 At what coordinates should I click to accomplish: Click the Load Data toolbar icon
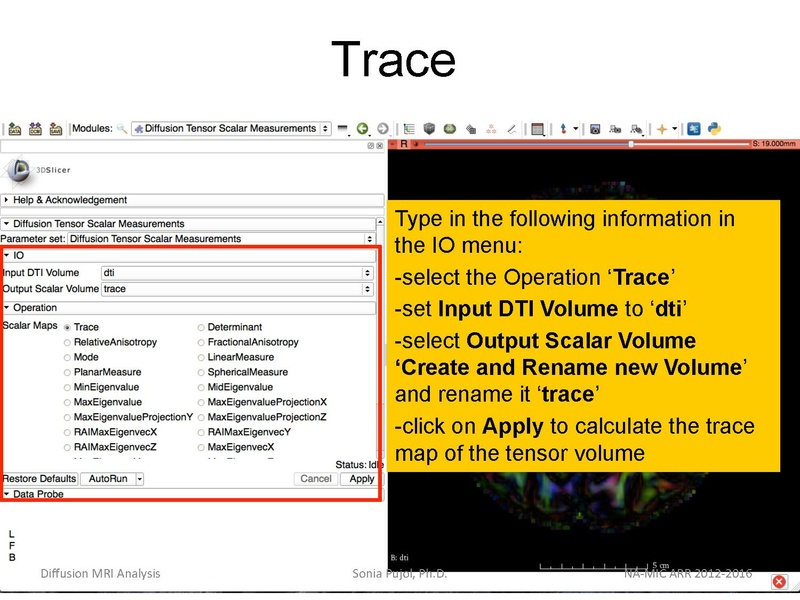[14, 129]
